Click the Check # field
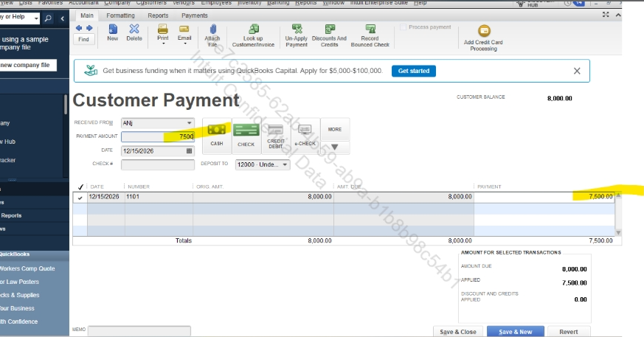 (158, 164)
